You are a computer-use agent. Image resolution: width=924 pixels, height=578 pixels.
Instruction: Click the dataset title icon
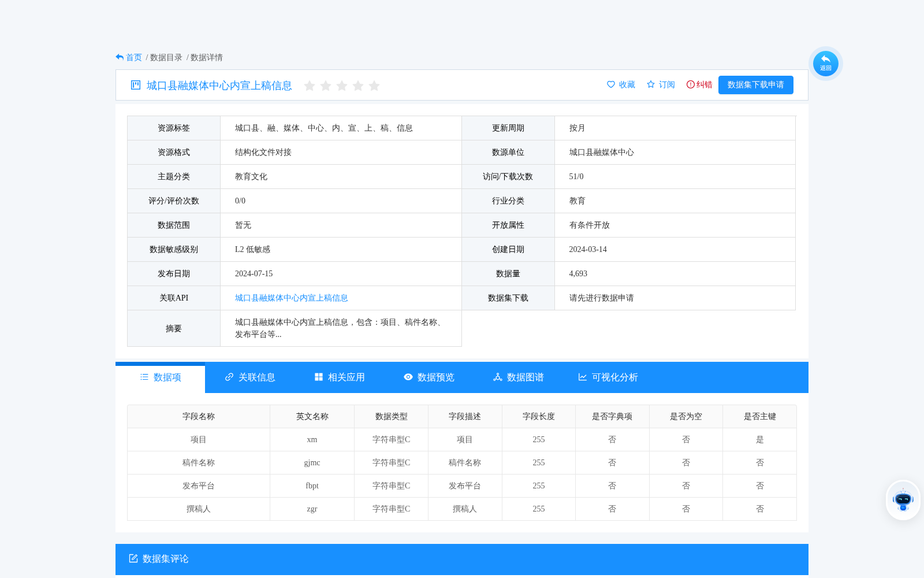point(136,85)
